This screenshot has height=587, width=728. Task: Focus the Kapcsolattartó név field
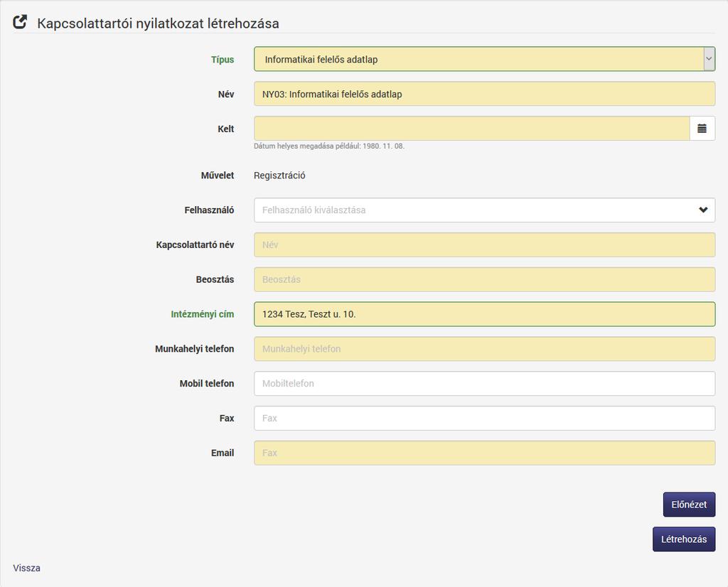[484, 244]
